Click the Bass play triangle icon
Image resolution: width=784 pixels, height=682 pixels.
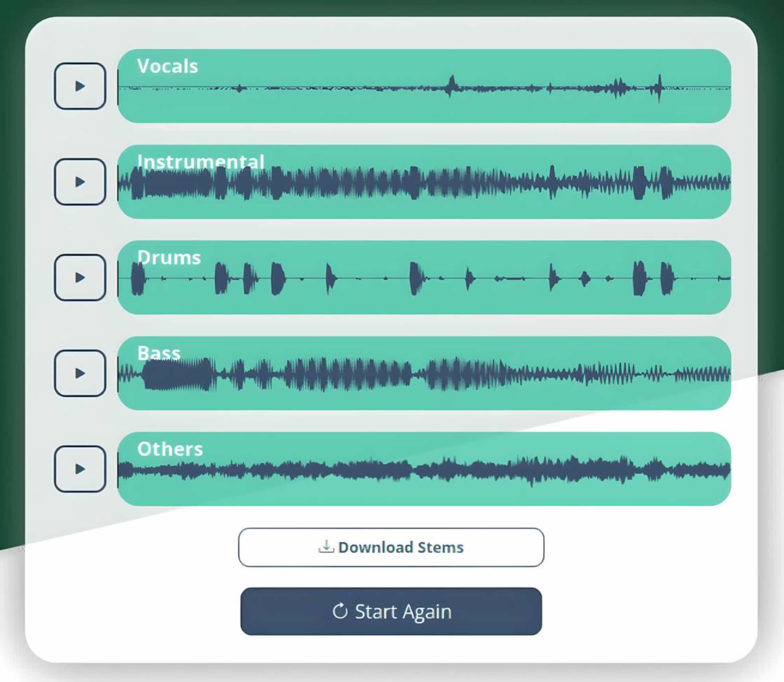click(80, 374)
